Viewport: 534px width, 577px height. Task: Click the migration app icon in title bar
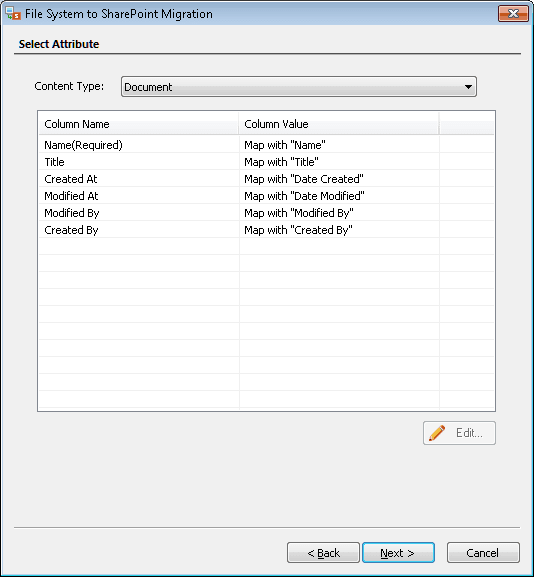pyautogui.click(x=13, y=14)
